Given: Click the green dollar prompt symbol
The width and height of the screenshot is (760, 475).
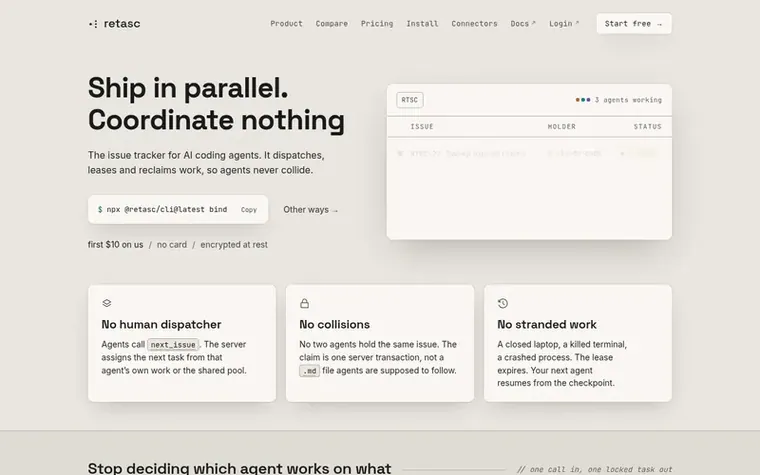Looking at the screenshot, I should coord(100,209).
